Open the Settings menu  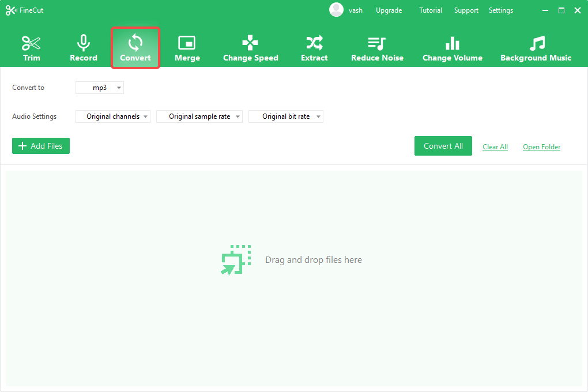coord(500,10)
